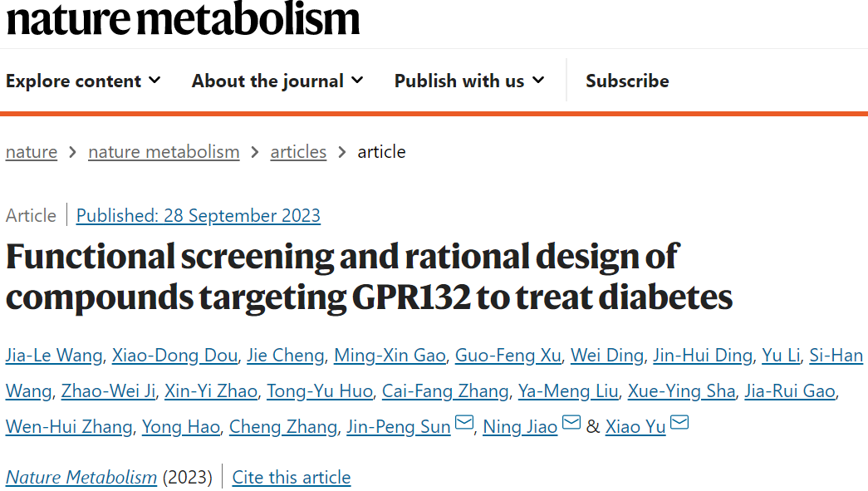
Task: Select the Cite this article link
Action: tap(292, 477)
